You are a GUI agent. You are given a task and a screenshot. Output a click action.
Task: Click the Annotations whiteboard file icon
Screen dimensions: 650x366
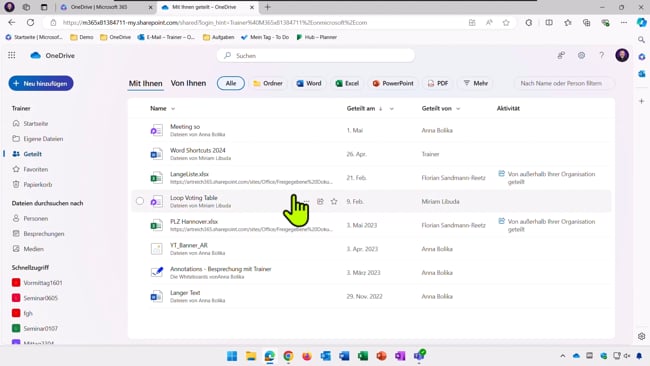[x=156, y=272]
